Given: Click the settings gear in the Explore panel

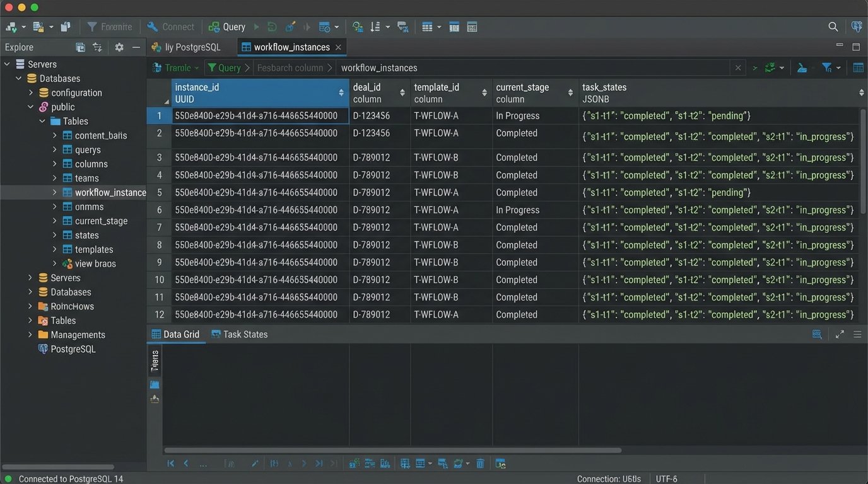Looking at the screenshot, I should (119, 47).
